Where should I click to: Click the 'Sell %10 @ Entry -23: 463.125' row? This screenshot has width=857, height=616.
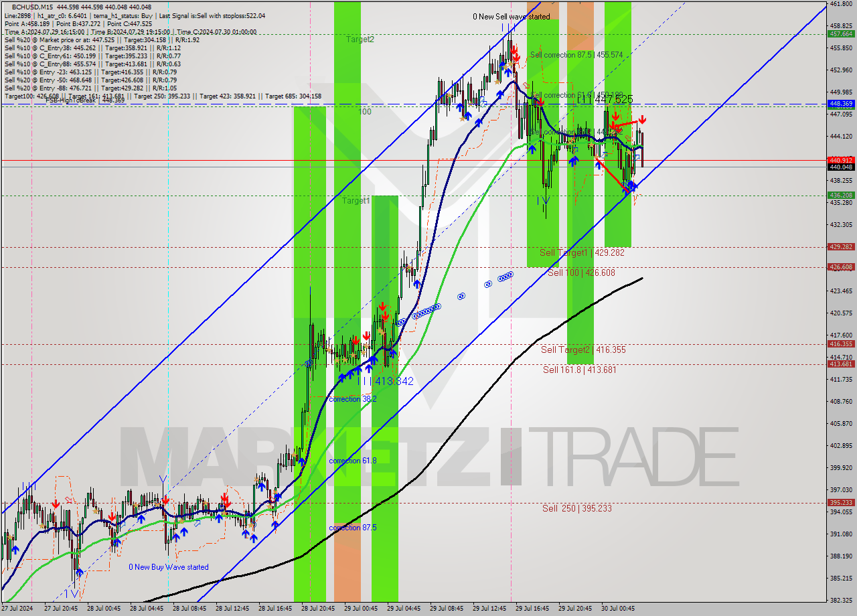[x=90, y=72]
